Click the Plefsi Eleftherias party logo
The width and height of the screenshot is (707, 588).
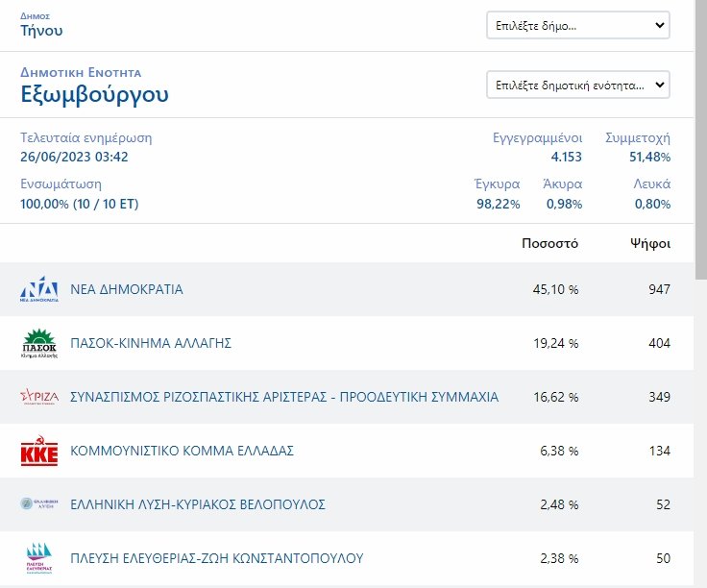pyautogui.click(x=39, y=558)
